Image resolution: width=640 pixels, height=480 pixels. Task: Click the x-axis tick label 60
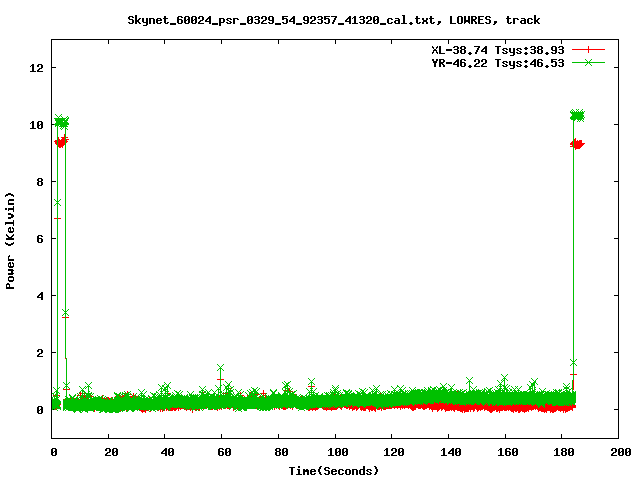224,452
